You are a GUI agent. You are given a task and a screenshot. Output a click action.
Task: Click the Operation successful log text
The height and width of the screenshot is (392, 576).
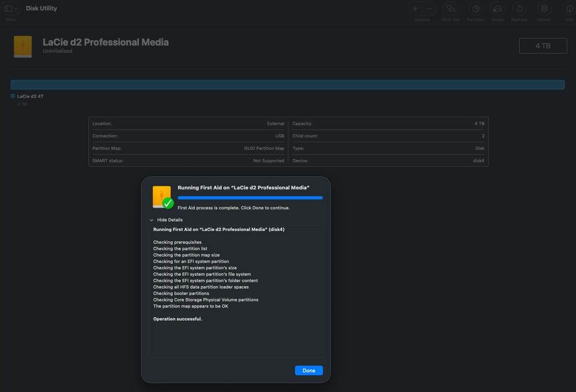pos(178,319)
